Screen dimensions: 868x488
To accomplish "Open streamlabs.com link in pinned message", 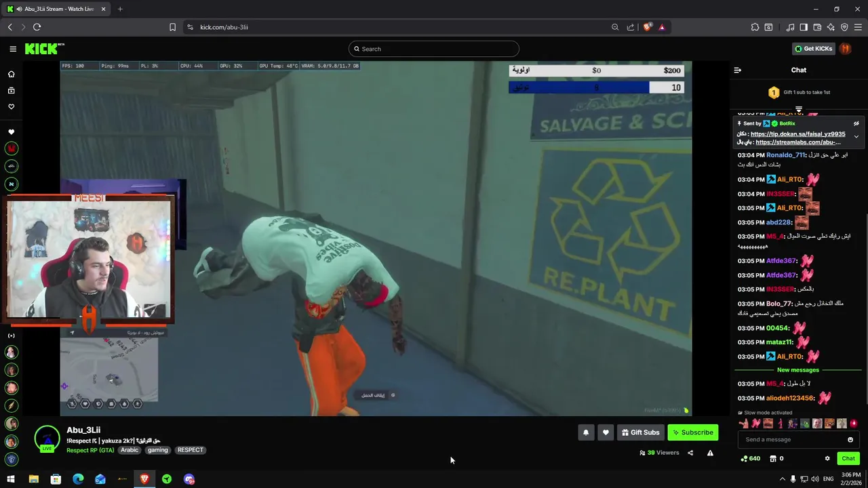I will point(798,142).
